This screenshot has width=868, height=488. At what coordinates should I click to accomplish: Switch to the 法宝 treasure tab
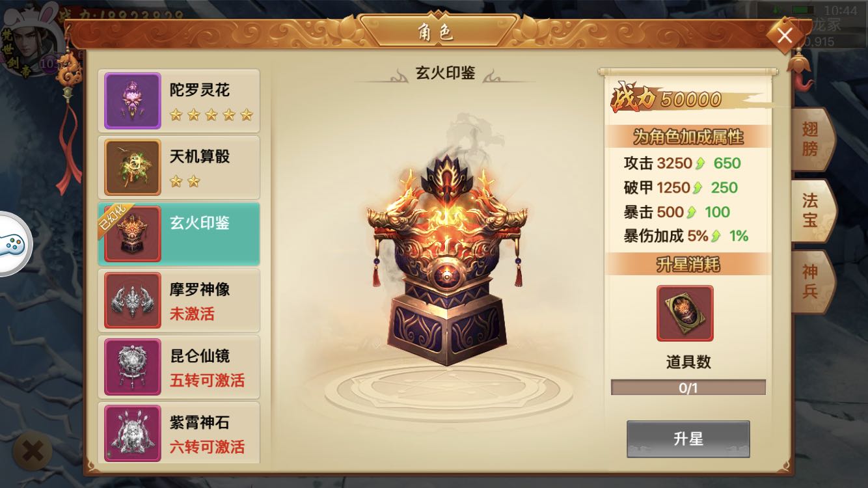[x=811, y=210]
